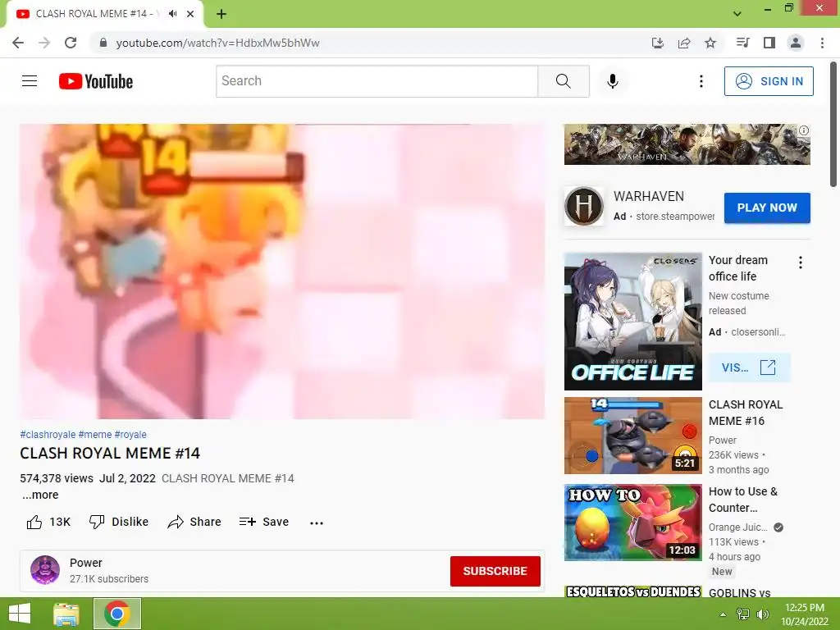The height and width of the screenshot is (630, 840).
Task: Click the search magnifier button
Action: point(563,81)
